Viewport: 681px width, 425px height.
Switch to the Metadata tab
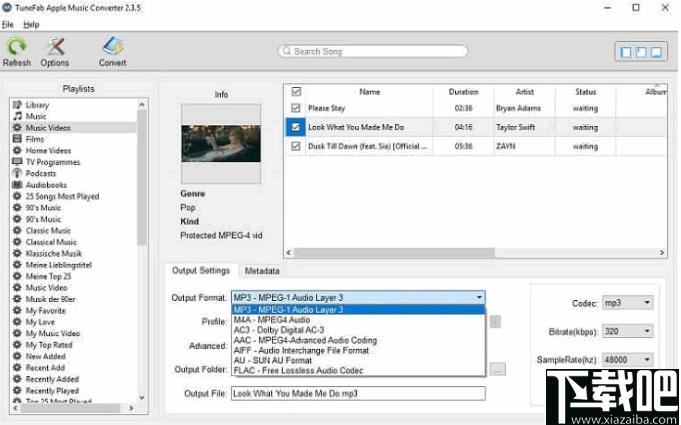pyautogui.click(x=262, y=271)
